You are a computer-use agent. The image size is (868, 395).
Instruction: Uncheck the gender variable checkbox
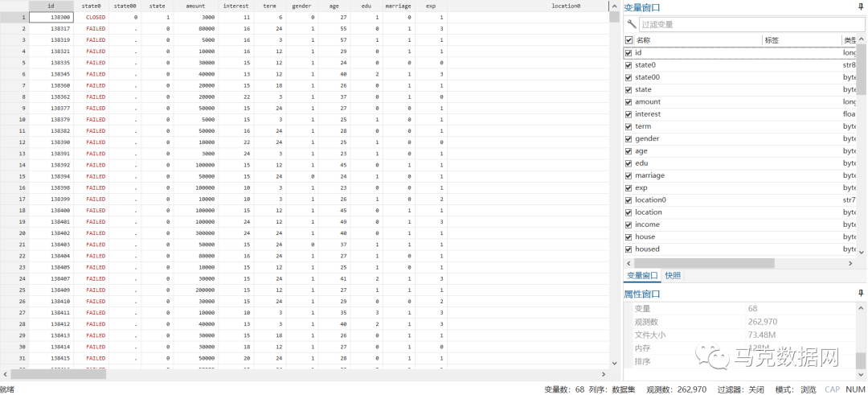(628, 138)
